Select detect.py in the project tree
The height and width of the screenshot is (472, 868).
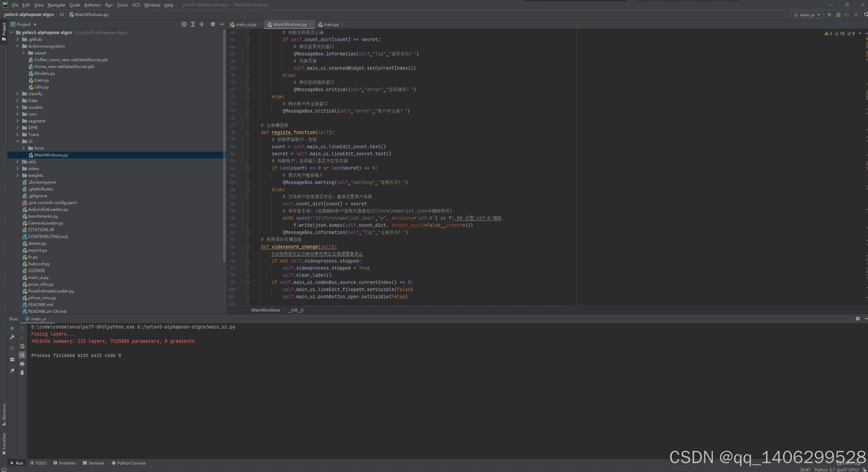tap(37, 243)
